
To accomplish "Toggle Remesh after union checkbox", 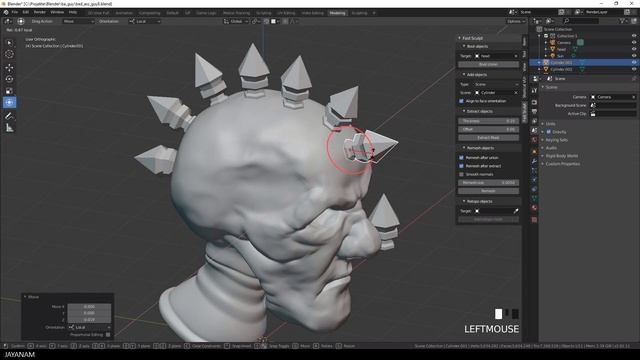I will (462, 158).
